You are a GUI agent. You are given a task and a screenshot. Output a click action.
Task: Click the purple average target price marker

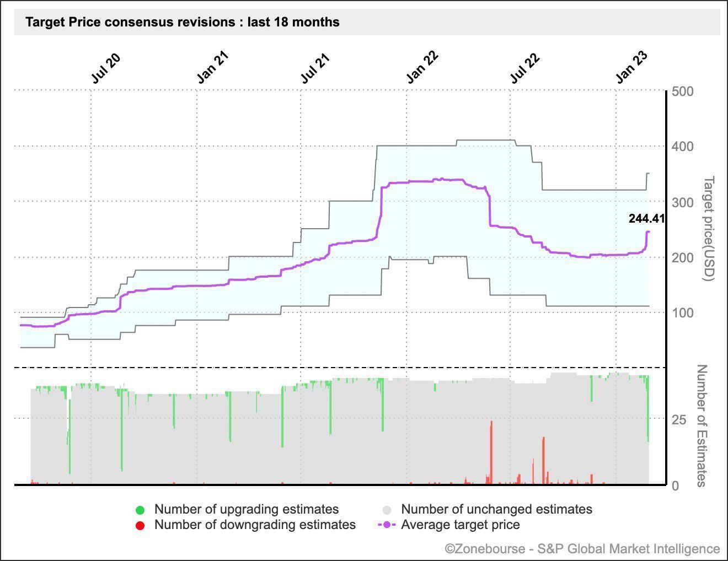pos(387,525)
